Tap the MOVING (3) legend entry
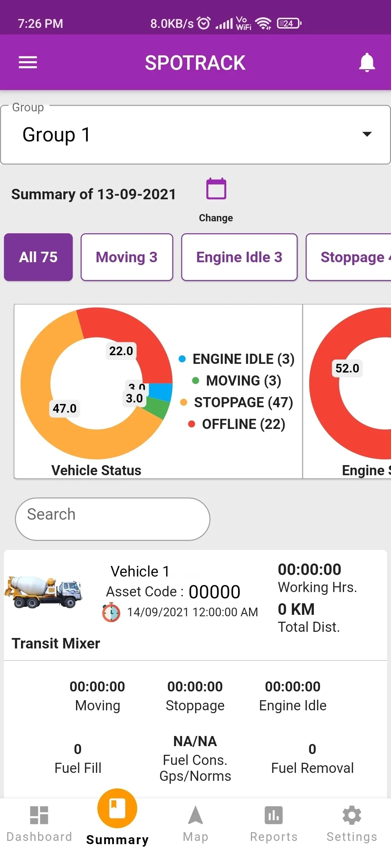Viewport: 391px width, 868px height. 237,380
